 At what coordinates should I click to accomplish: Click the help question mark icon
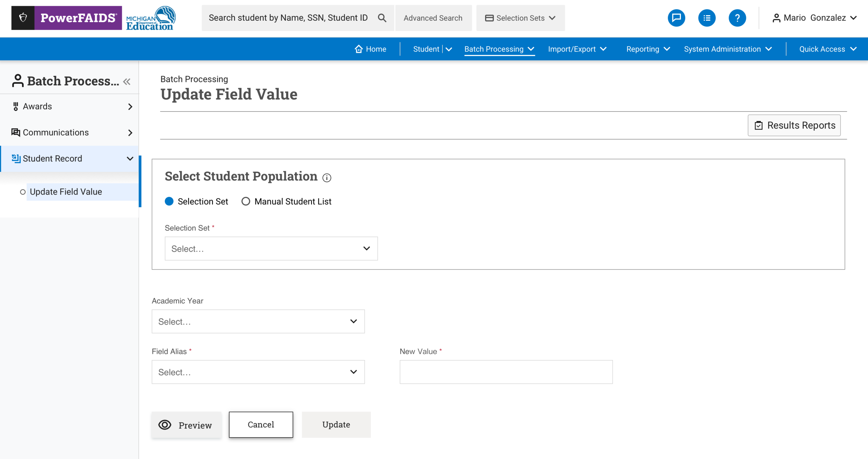point(737,18)
